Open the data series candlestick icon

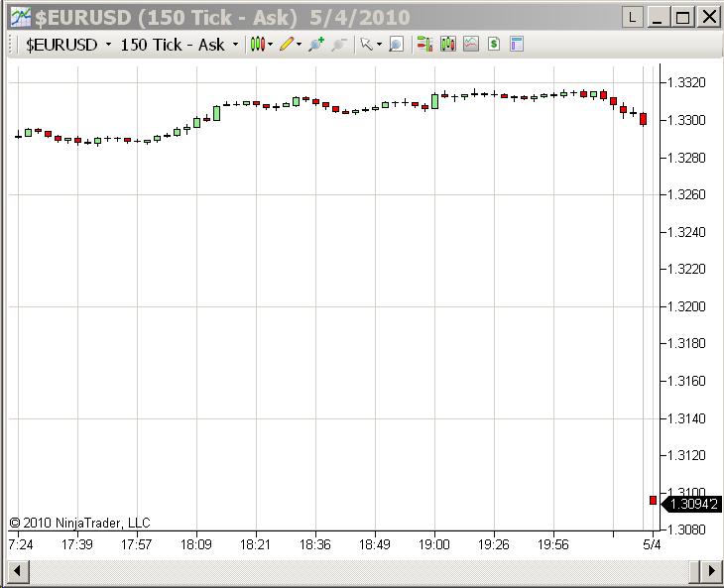[x=448, y=45]
